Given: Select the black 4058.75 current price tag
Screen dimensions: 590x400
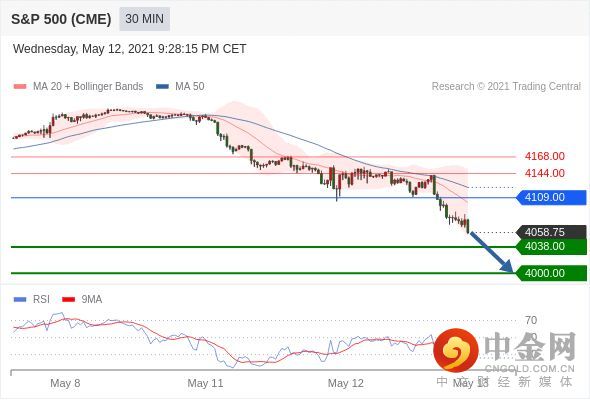Looking at the screenshot, I should 551,232.
